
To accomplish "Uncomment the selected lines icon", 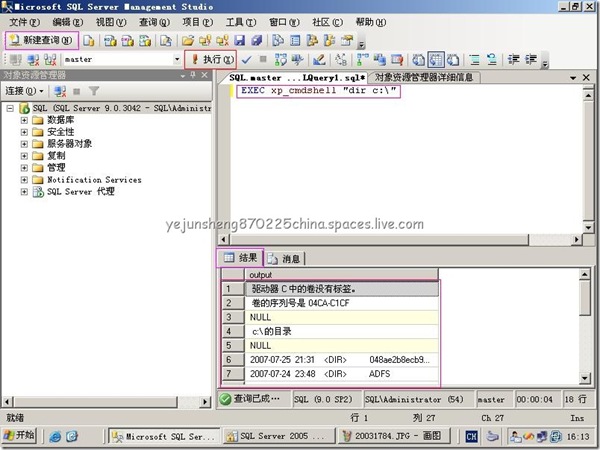I will coord(492,60).
